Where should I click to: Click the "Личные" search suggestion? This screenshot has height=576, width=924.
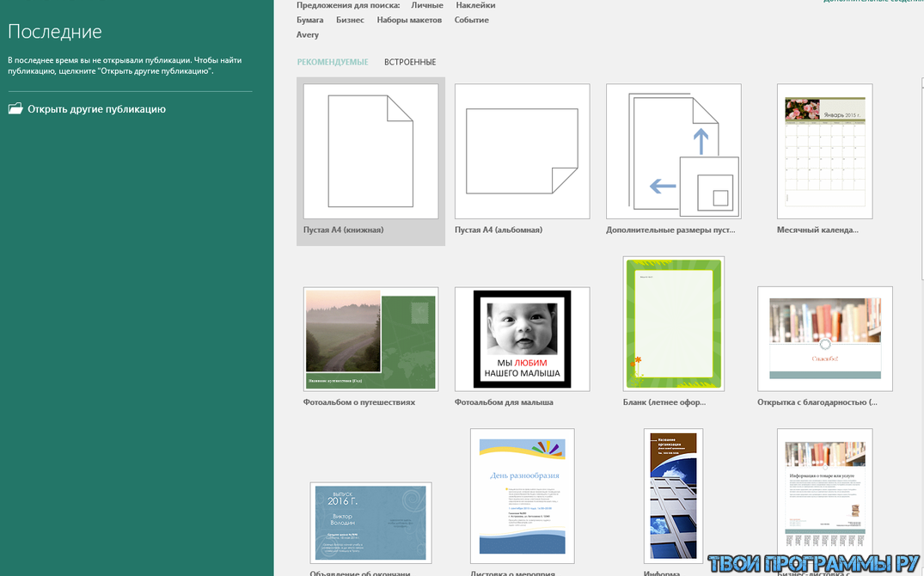[427, 4]
